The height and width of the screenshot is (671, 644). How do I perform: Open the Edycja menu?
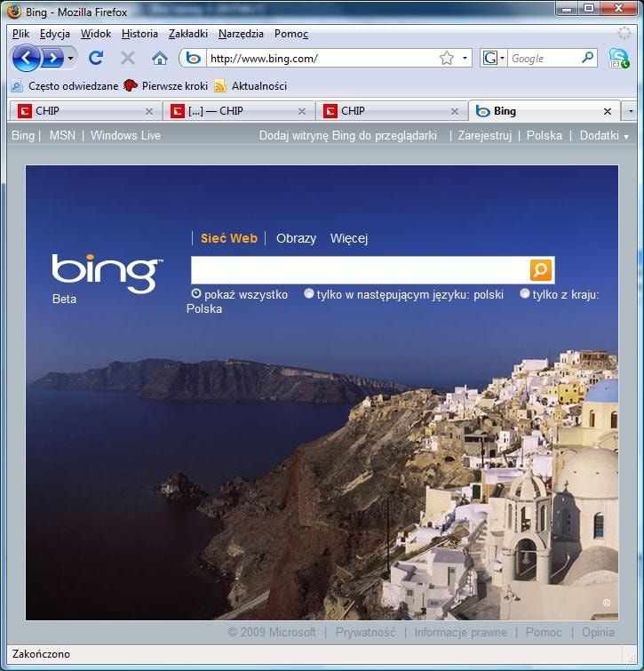55,34
